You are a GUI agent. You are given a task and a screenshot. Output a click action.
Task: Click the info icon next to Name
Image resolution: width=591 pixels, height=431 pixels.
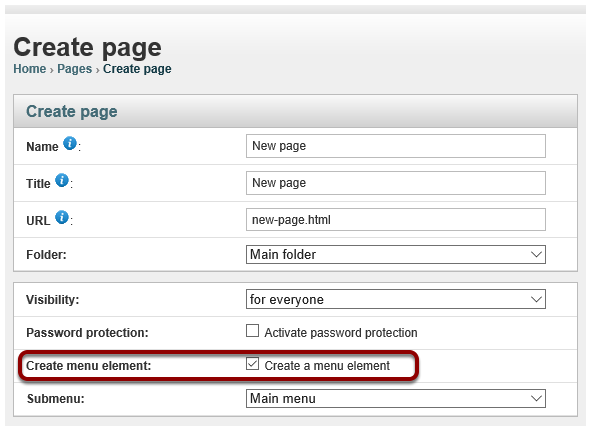click(x=70, y=143)
